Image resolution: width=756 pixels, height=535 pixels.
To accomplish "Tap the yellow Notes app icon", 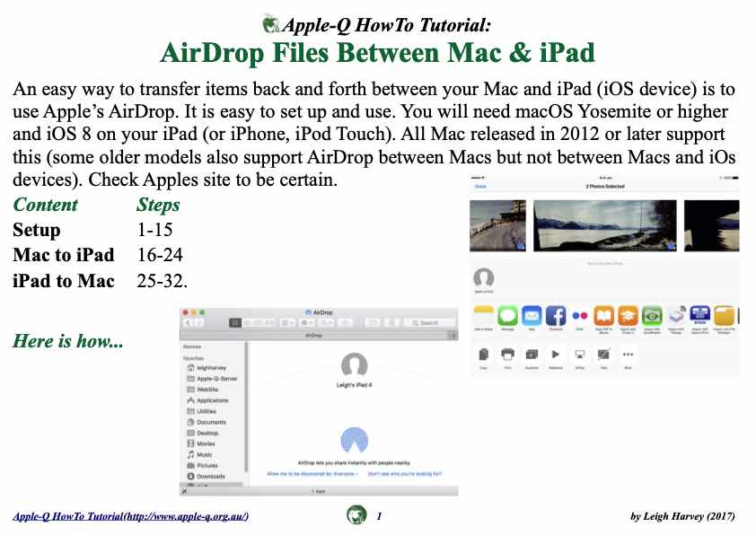I will click(x=484, y=316).
